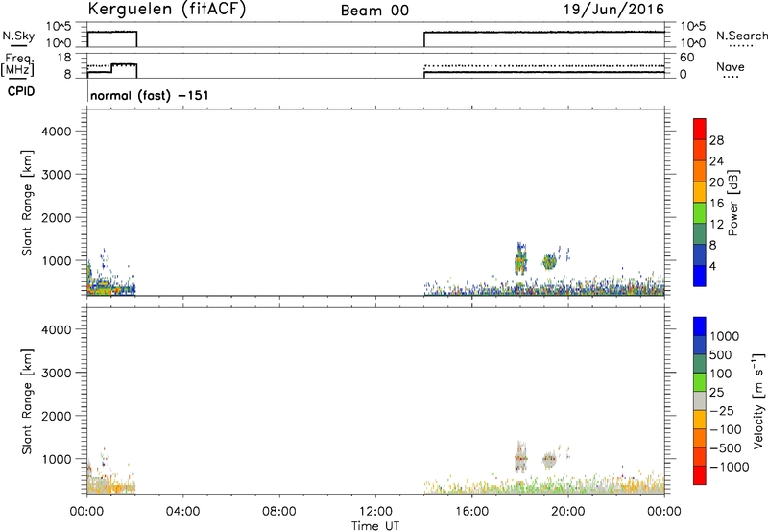Click the '18' tick on the frequency axis

(64, 58)
